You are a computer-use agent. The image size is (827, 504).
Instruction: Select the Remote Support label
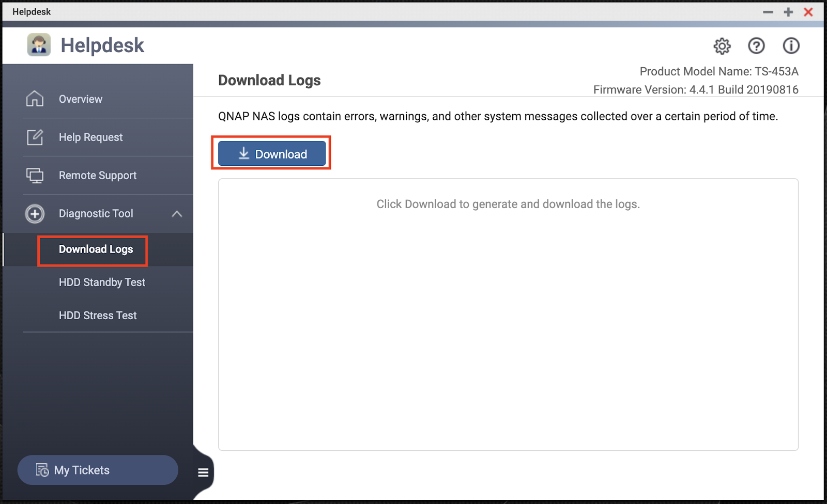tap(98, 176)
